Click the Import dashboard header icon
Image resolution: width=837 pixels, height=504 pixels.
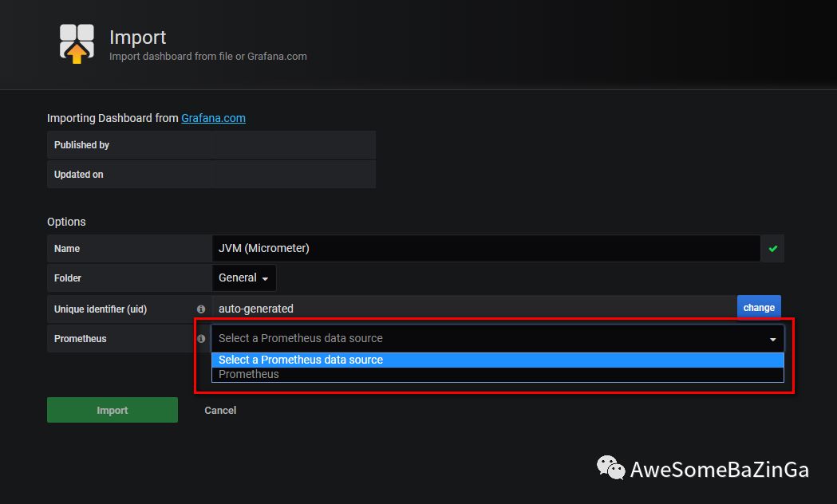[x=77, y=44]
